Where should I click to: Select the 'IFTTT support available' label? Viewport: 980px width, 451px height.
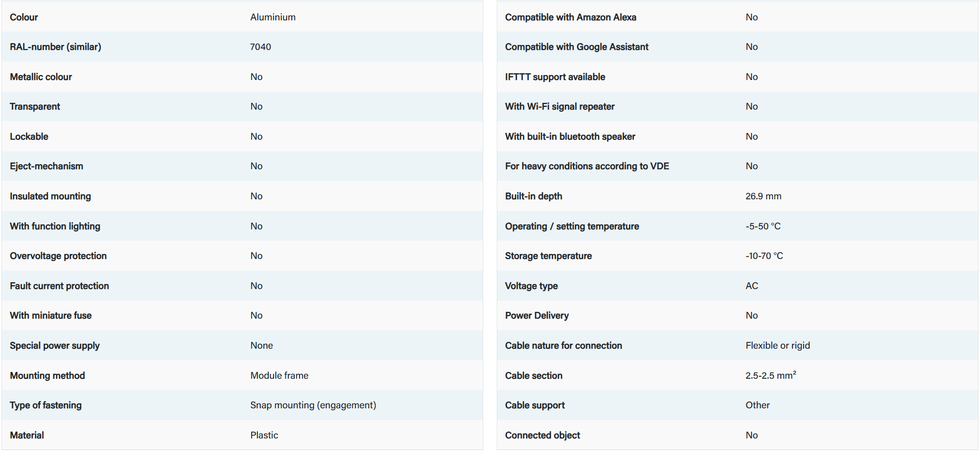pyautogui.click(x=554, y=77)
